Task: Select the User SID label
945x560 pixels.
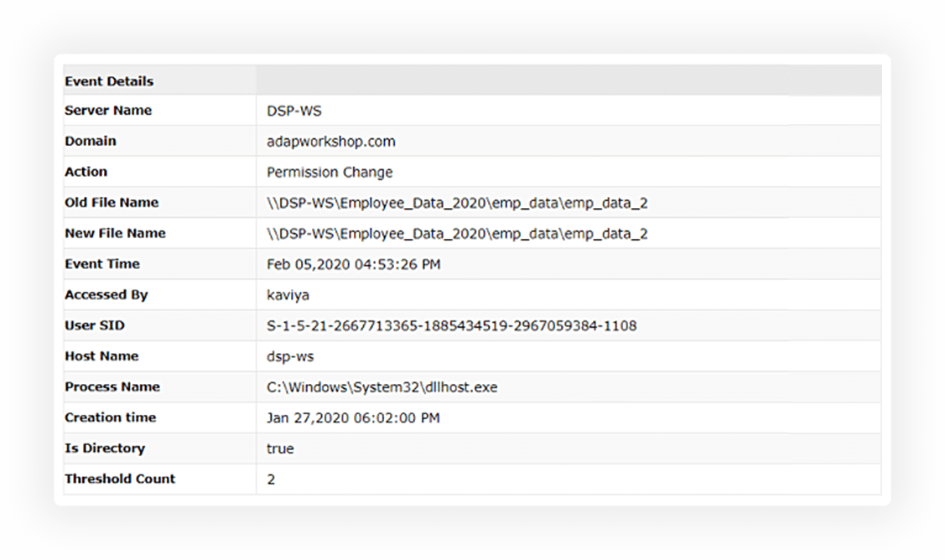Action: tap(95, 325)
